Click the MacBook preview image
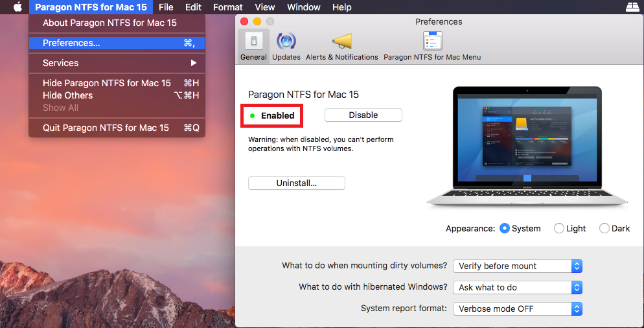Image resolution: width=644 pixels, height=328 pixels. pyautogui.click(x=527, y=146)
